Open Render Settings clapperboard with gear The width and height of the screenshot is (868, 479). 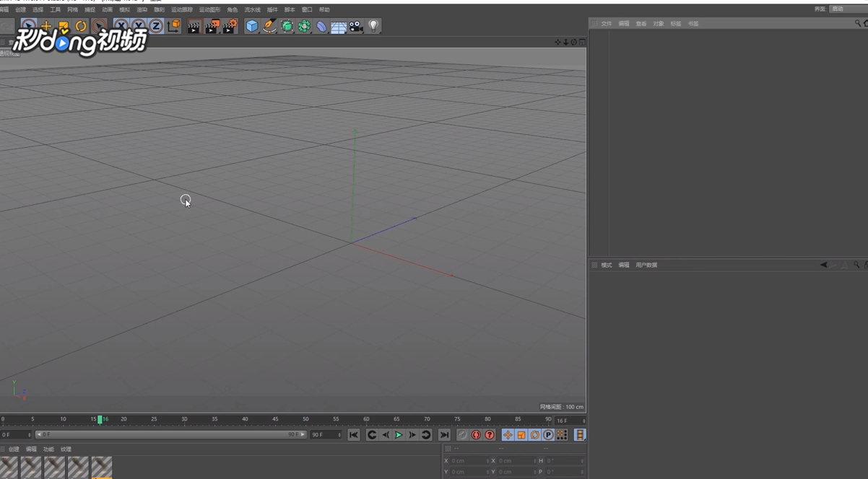pos(230,27)
